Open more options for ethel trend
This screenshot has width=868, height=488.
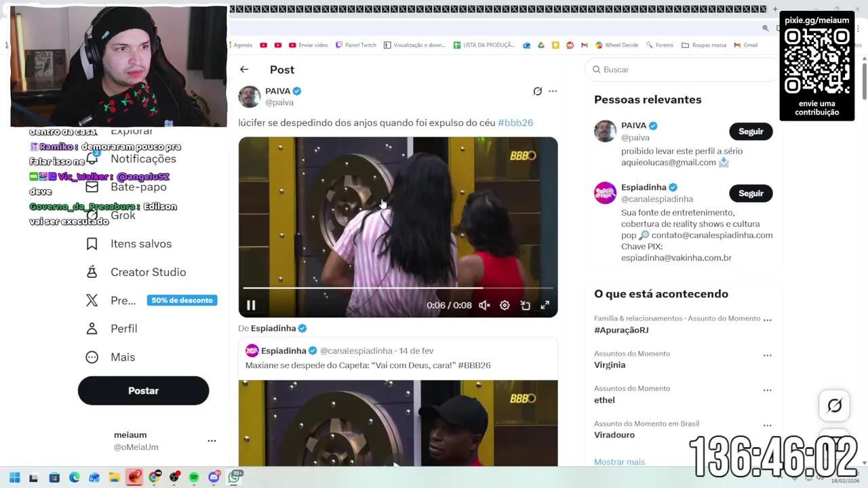tap(767, 390)
